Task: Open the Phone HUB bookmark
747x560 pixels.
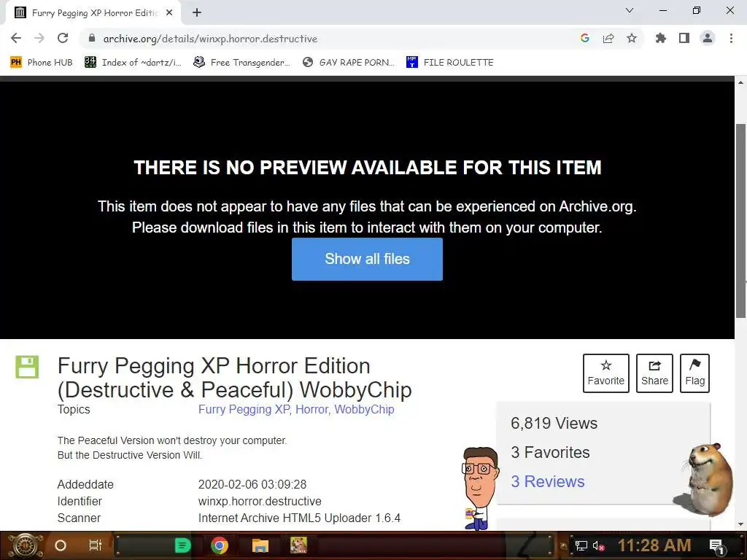Action: point(42,63)
